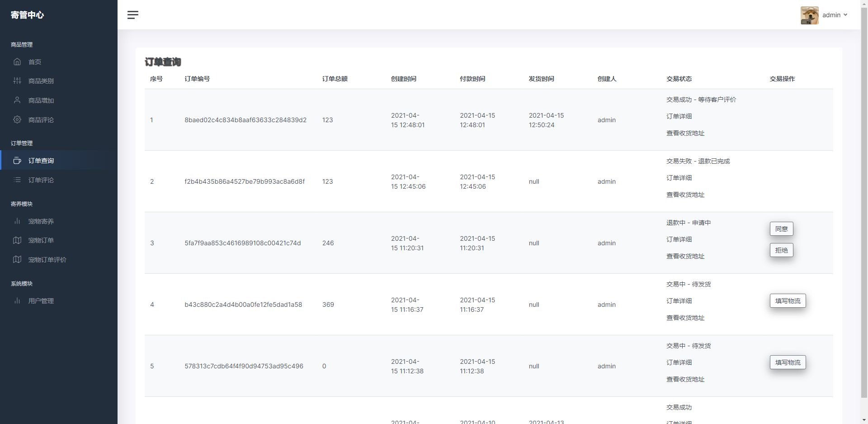Viewport: 868px width, 424px height.
Task: Click order number f2b4b435b86a4527be79b993ac8a6d8f
Action: point(245,181)
